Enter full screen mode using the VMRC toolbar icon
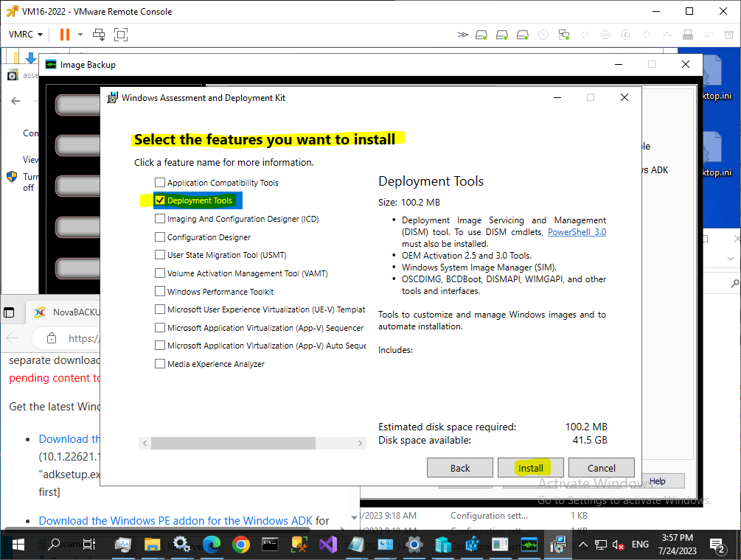Image resolution: width=741 pixels, height=560 pixels. pos(121,35)
